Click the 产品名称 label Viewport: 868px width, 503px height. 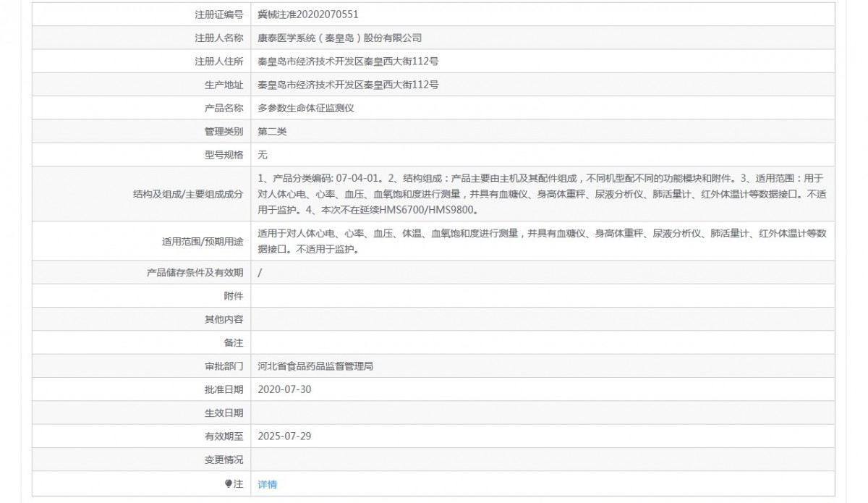224,109
